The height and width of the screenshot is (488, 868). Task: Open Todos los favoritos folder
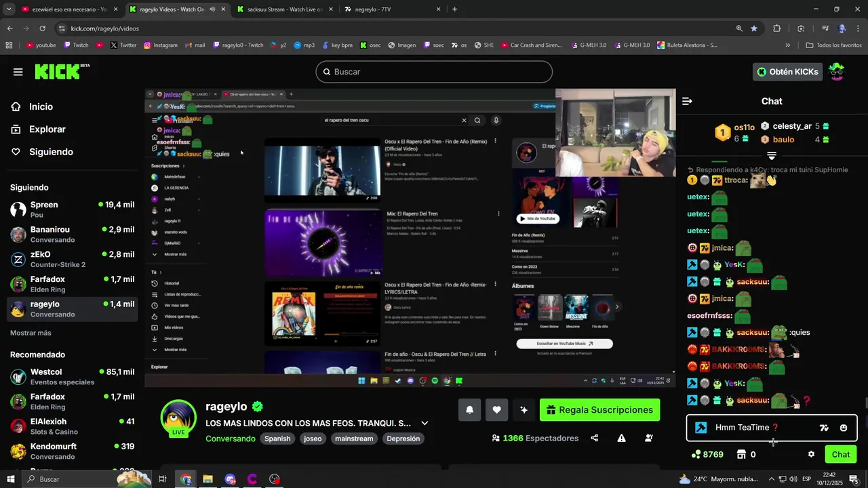(x=834, y=45)
